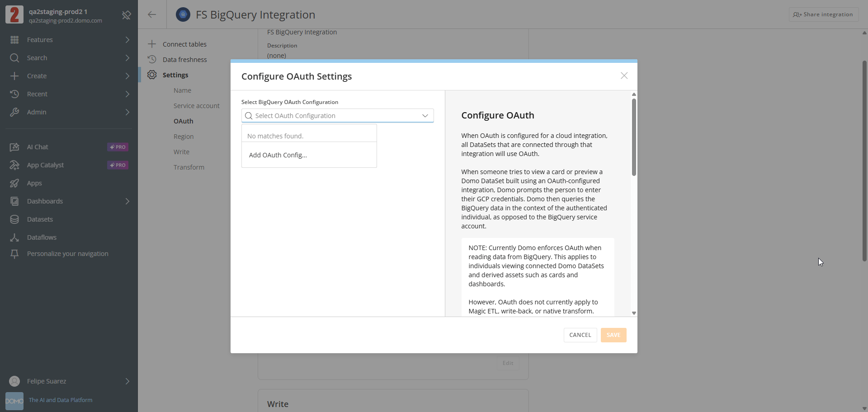The image size is (868, 412).
Task: Toggle the OAuth Configuration dropdown arrow
Action: (x=425, y=116)
